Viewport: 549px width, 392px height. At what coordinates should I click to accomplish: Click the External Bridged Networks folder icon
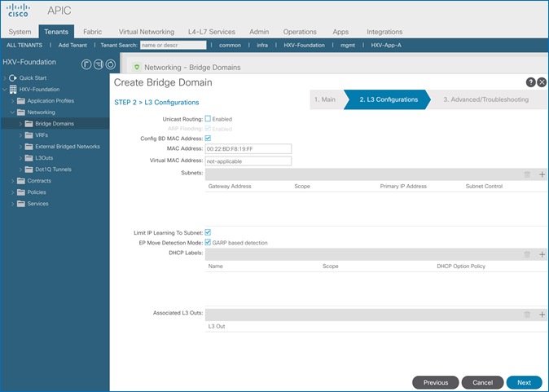(29, 147)
